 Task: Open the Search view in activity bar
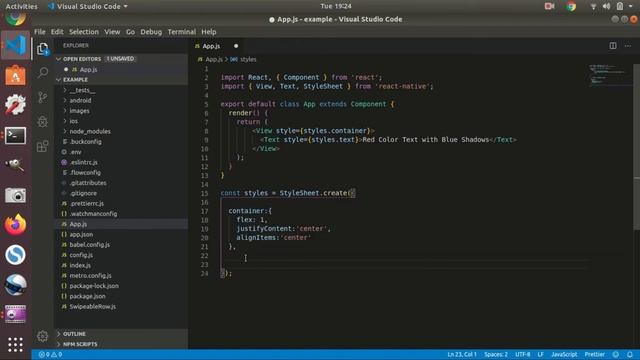point(43,73)
